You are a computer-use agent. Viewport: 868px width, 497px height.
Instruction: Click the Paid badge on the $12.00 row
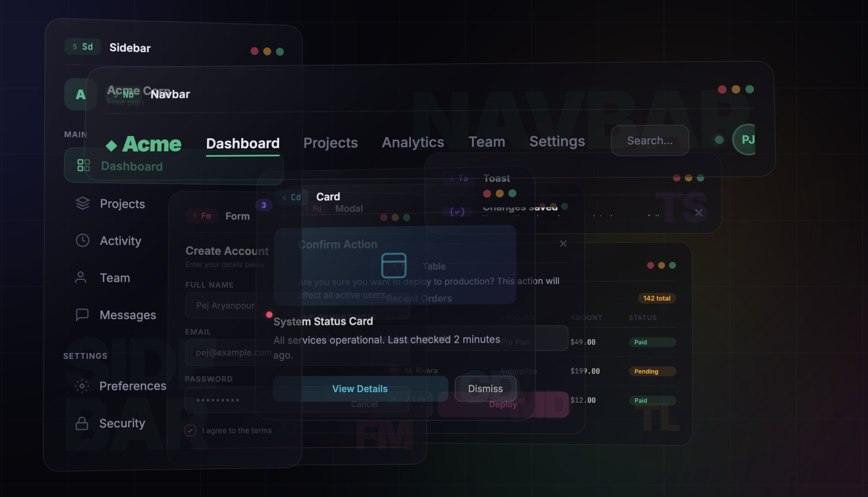pos(652,400)
